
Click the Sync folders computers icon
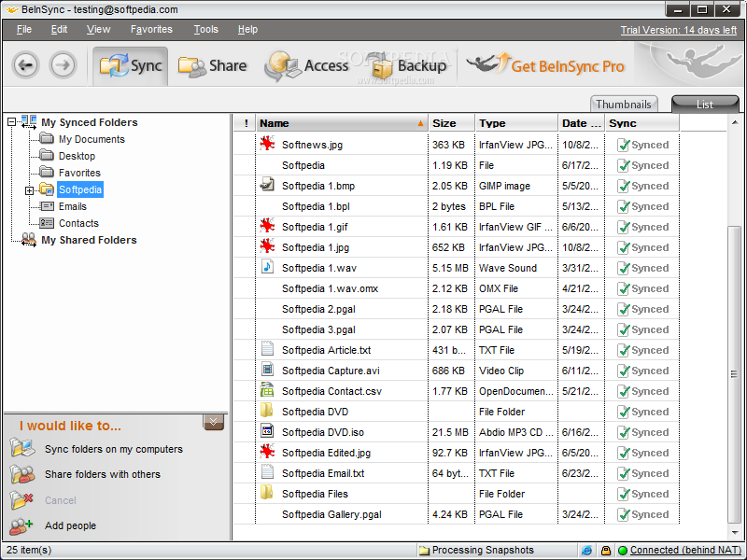pos(21,448)
